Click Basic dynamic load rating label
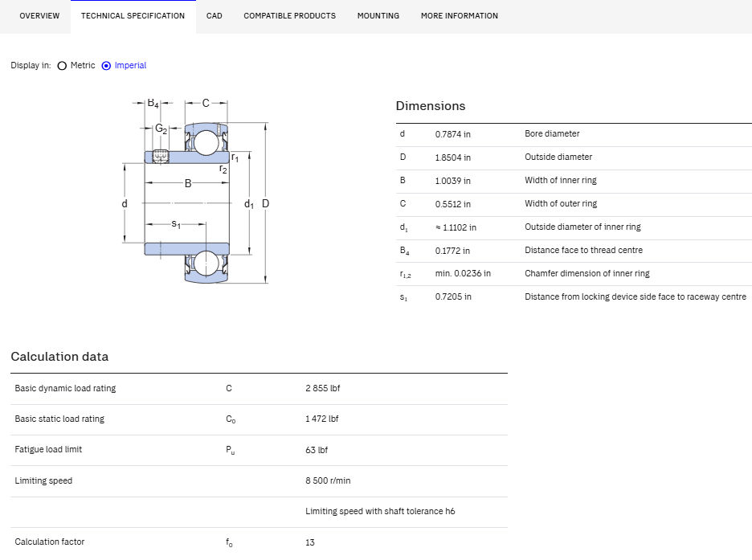 coord(65,388)
